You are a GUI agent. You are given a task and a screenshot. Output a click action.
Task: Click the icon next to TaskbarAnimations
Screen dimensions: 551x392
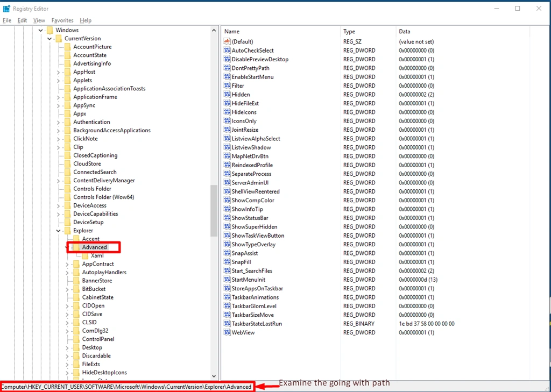pyautogui.click(x=227, y=297)
